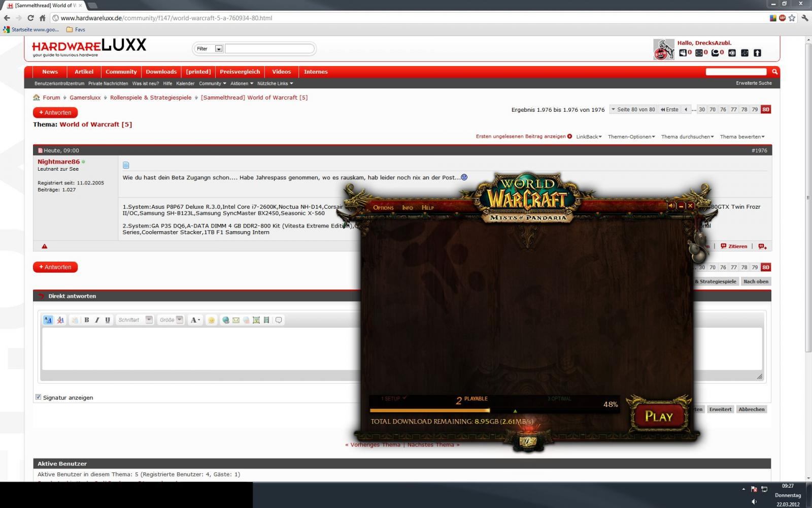Report post with red warning triangle

(x=44, y=246)
